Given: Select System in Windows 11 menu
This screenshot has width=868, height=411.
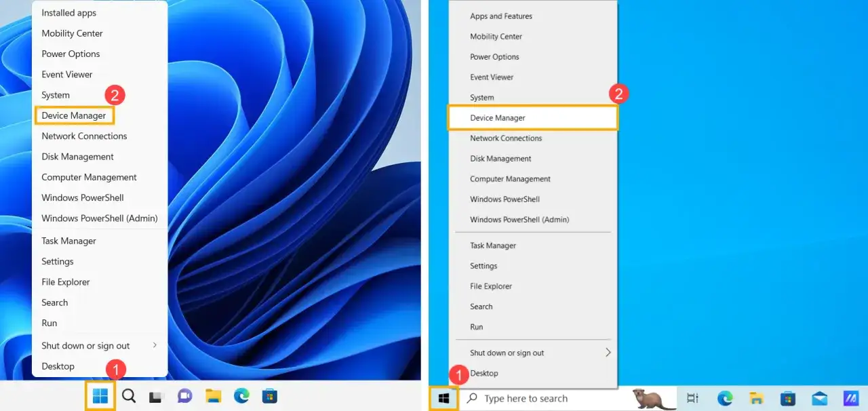Looking at the screenshot, I should (100, 95).
